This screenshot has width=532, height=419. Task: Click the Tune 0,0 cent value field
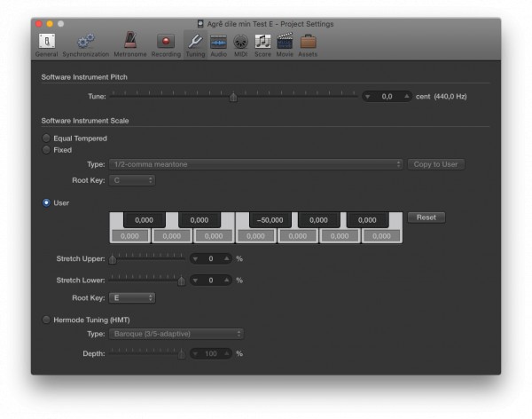coord(387,97)
